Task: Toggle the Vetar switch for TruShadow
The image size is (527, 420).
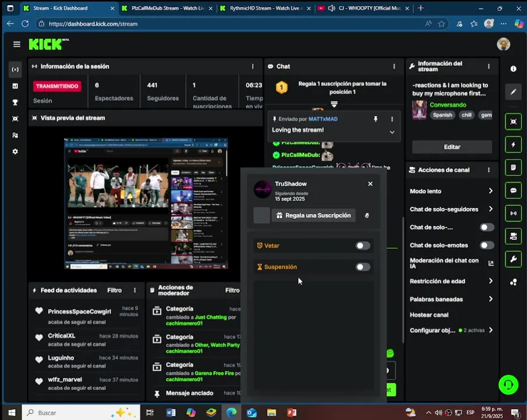Action: (x=362, y=246)
